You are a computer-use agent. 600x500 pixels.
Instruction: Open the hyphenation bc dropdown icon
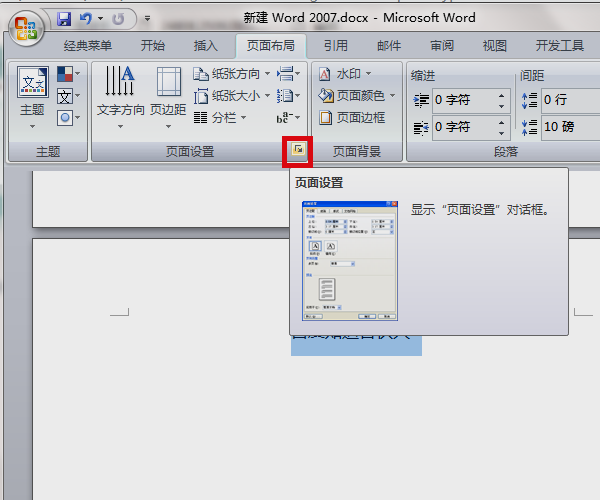point(289,118)
